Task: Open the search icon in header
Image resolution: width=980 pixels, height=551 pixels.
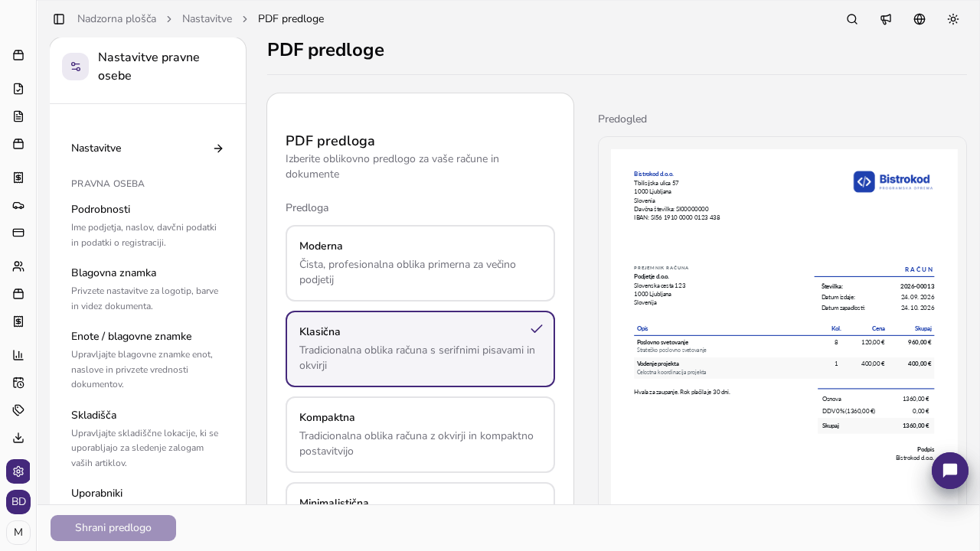Action: [852, 19]
